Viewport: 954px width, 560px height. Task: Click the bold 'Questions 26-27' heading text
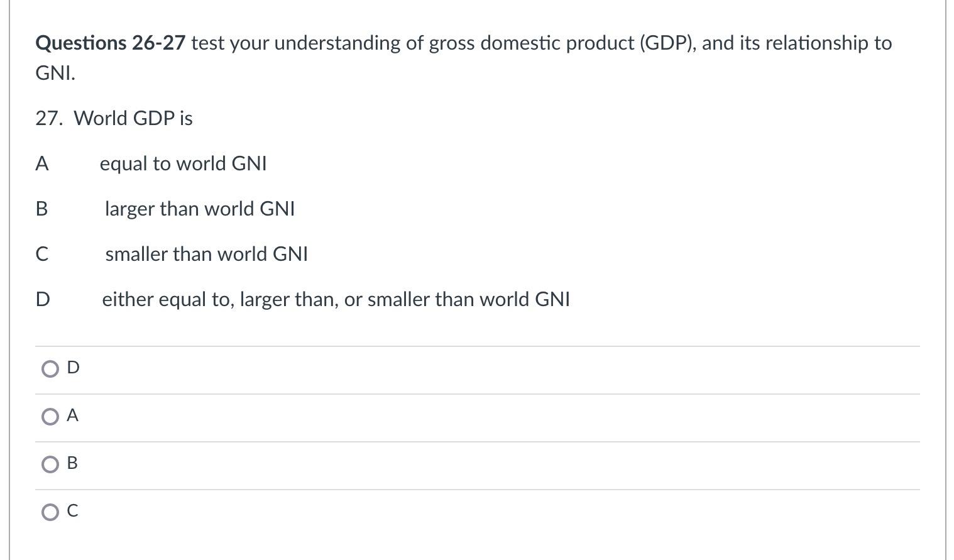point(110,43)
